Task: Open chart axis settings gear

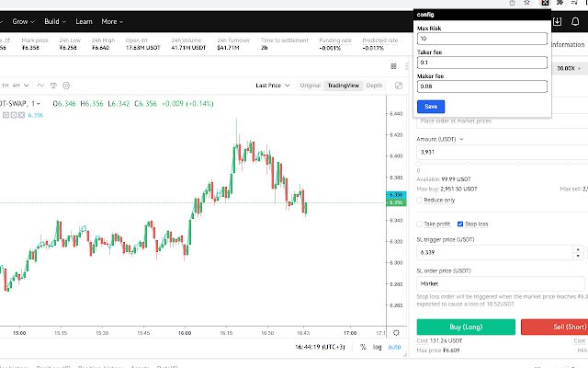Action: (396, 333)
